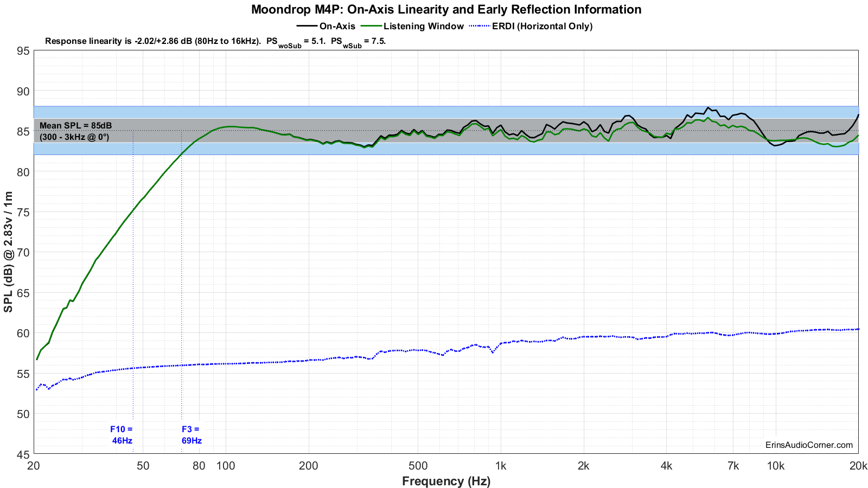
Task: Click the 'SPL (dB) @ 2.83v / 1m' axis title
Action: pyautogui.click(x=8, y=252)
